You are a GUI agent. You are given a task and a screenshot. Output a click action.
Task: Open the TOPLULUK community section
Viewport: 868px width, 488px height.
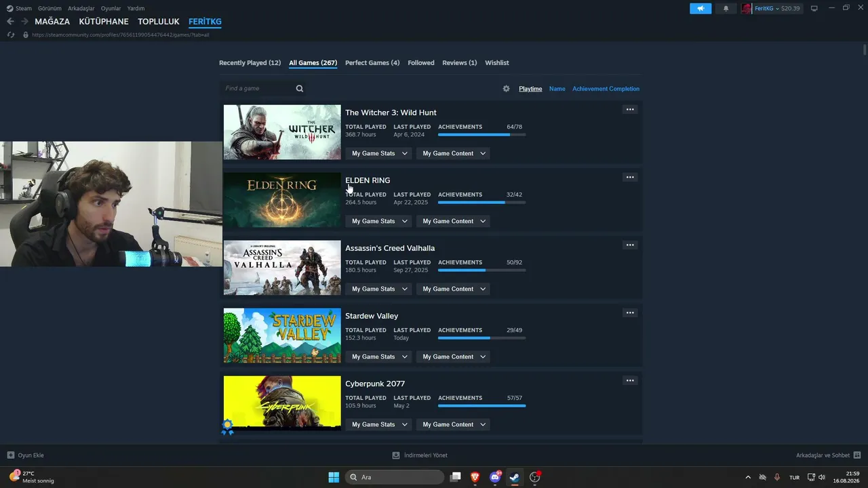(x=159, y=22)
